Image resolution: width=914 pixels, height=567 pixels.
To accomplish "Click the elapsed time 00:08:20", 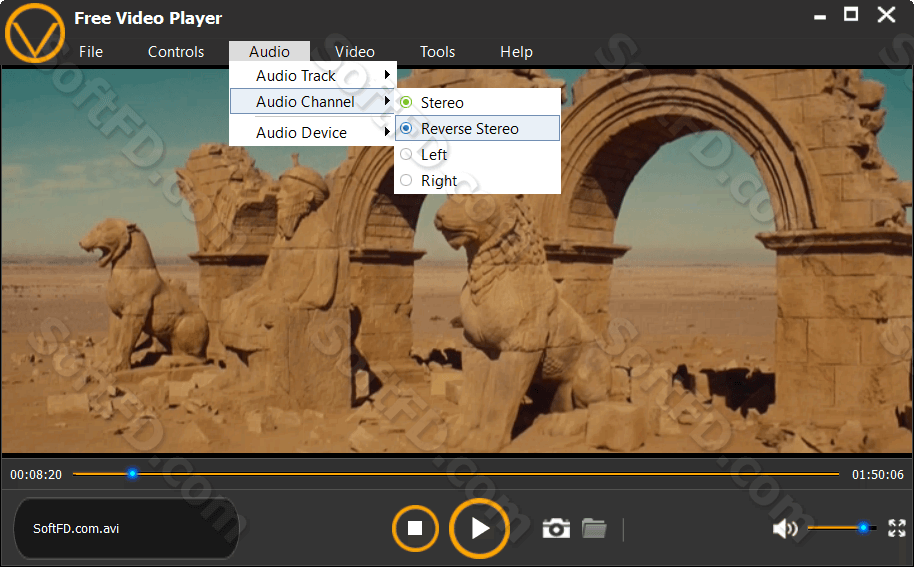I will point(36,474).
